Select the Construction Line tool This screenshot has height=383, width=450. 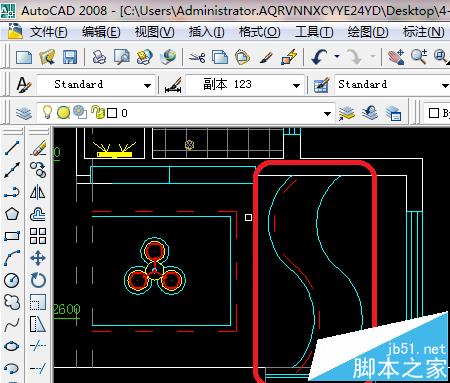12,170
